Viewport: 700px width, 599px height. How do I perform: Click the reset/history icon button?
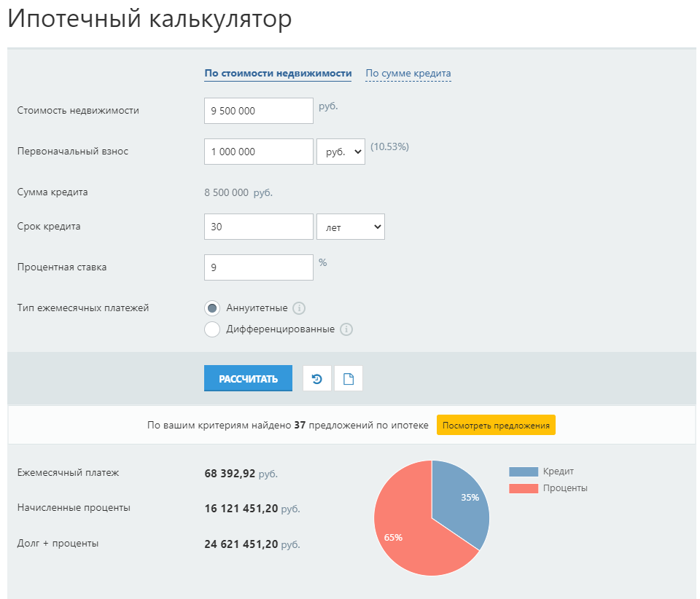[317, 379]
